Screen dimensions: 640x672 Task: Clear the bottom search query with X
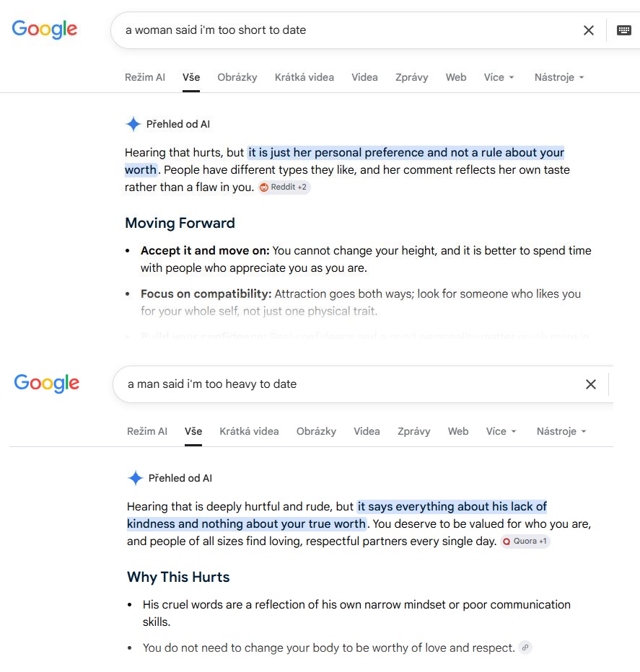[x=591, y=384]
